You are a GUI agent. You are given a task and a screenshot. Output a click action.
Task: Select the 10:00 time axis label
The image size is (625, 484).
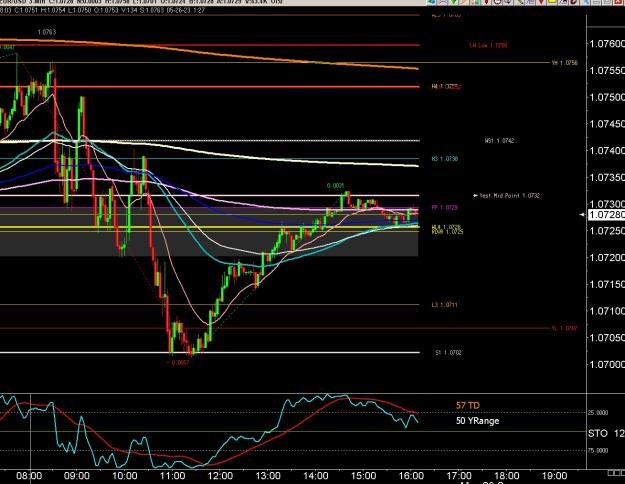point(124,476)
